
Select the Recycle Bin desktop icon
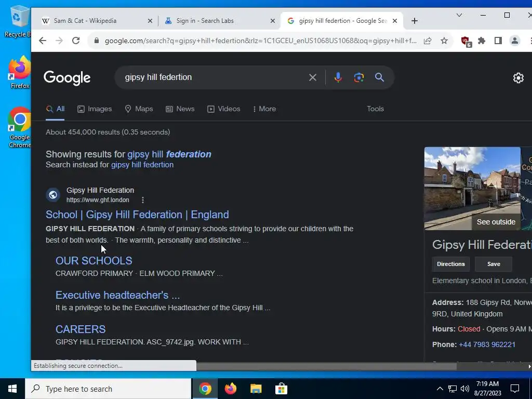point(17,21)
